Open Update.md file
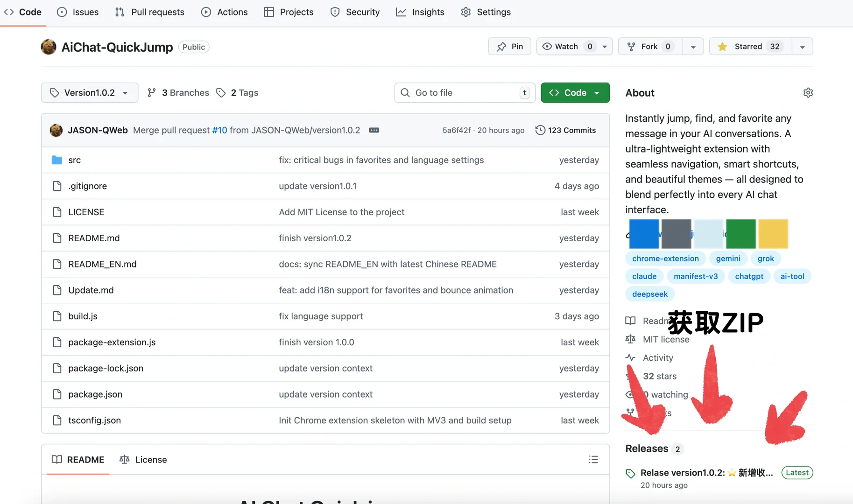 point(91,290)
